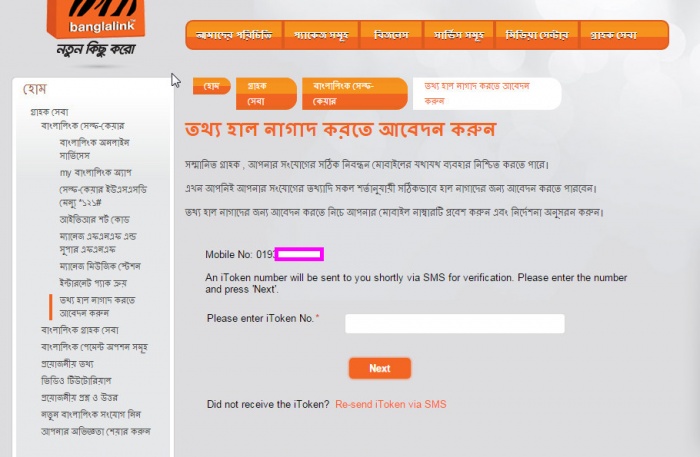Open the আমাদের পরিচিতি menu
Viewport: 700px width, 457px height.
click(x=234, y=35)
